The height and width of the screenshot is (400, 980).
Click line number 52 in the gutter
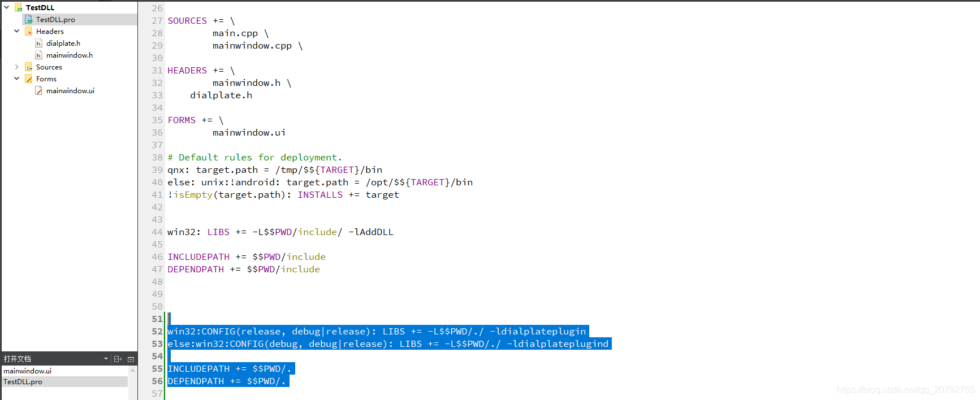(x=157, y=332)
